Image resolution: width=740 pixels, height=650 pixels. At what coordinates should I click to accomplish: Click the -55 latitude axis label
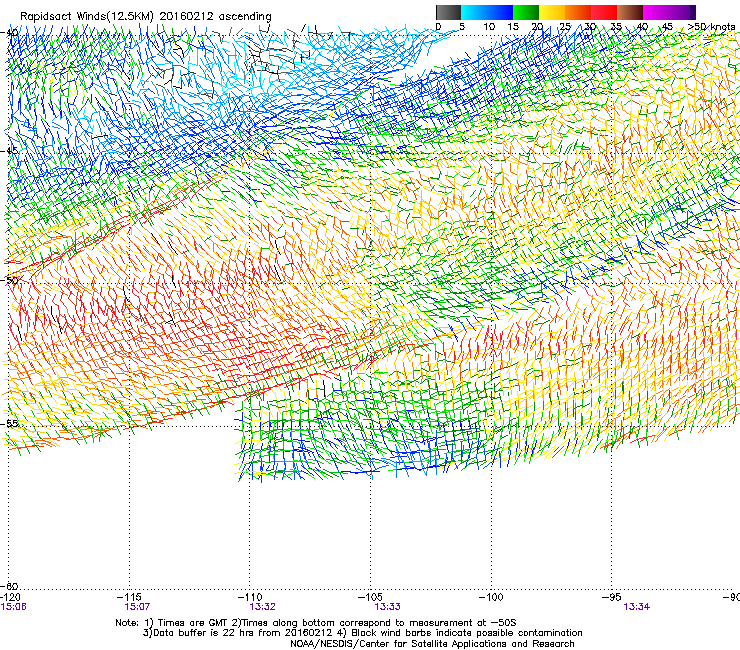tap(9, 423)
